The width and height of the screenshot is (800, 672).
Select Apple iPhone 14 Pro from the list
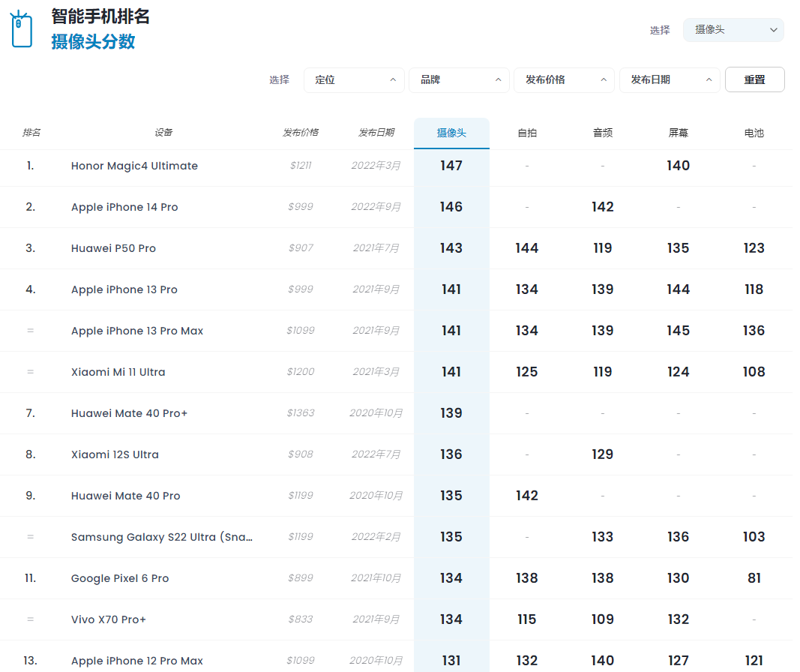124,207
